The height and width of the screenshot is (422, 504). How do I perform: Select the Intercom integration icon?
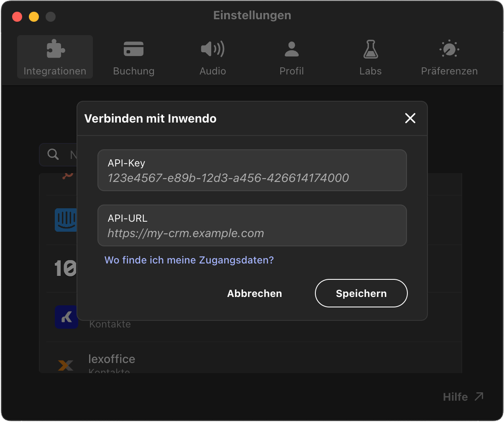click(x=66, y=220)
